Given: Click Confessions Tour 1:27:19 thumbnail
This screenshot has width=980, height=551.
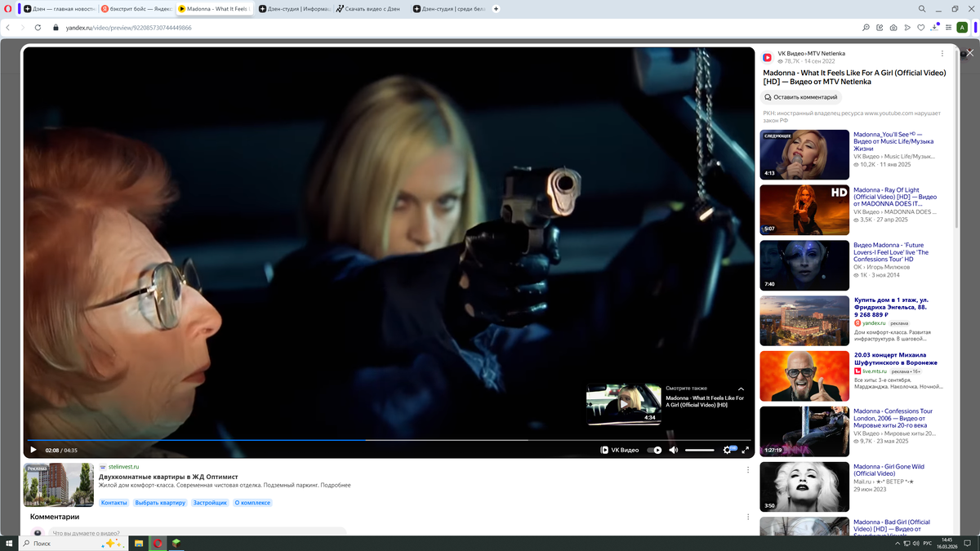Looking at the screenshot, I should pyautogui.click(x=804, y=432).
